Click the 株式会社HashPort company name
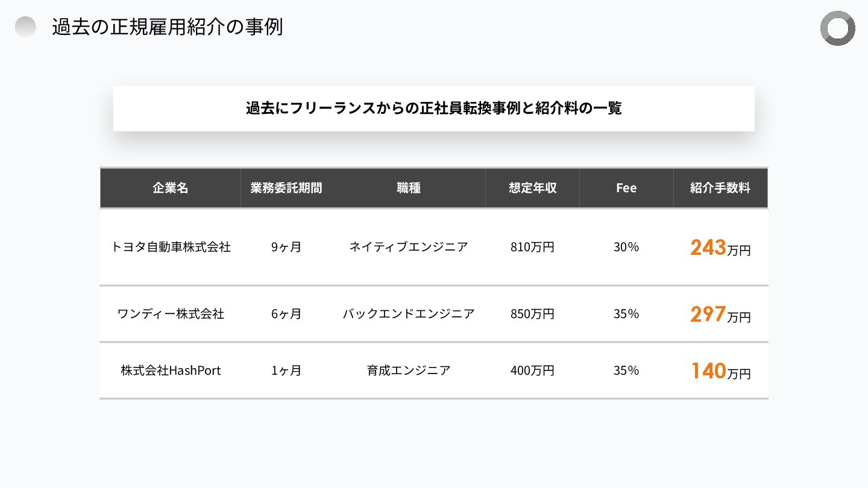868x488 pixels. [x=171, y=371]
